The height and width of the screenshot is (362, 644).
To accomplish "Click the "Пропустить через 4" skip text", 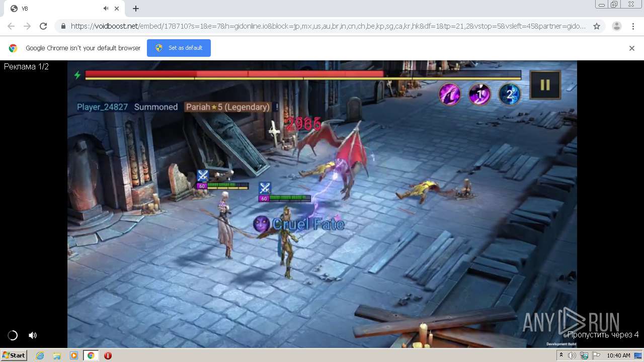I will (x=603, y=334).
